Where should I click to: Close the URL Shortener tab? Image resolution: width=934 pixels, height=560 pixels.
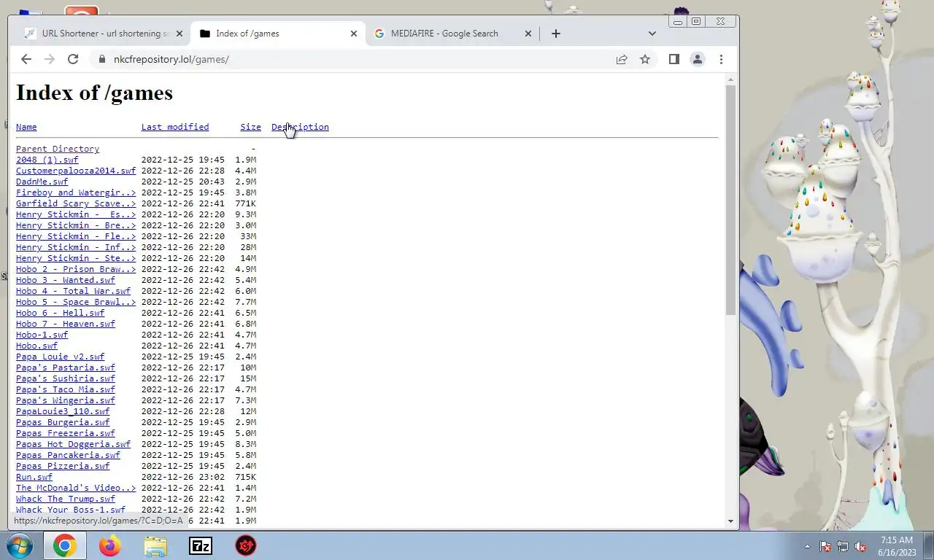pos(180,34)
